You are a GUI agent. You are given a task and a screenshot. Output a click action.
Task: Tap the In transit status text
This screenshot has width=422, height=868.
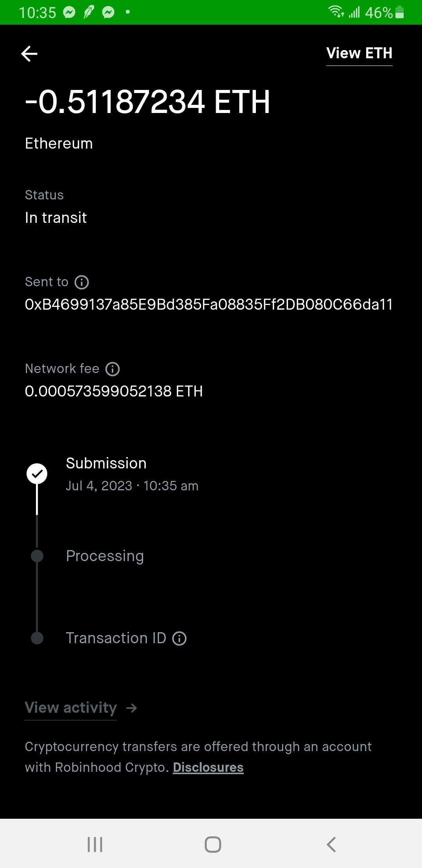[56, 218]
